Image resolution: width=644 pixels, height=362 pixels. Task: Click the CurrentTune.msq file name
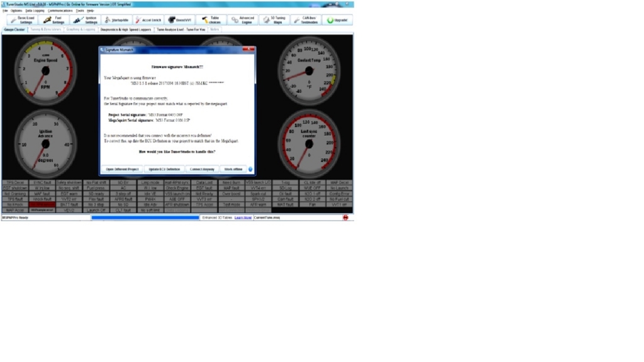pyautogui.click(x=267, y=217)
